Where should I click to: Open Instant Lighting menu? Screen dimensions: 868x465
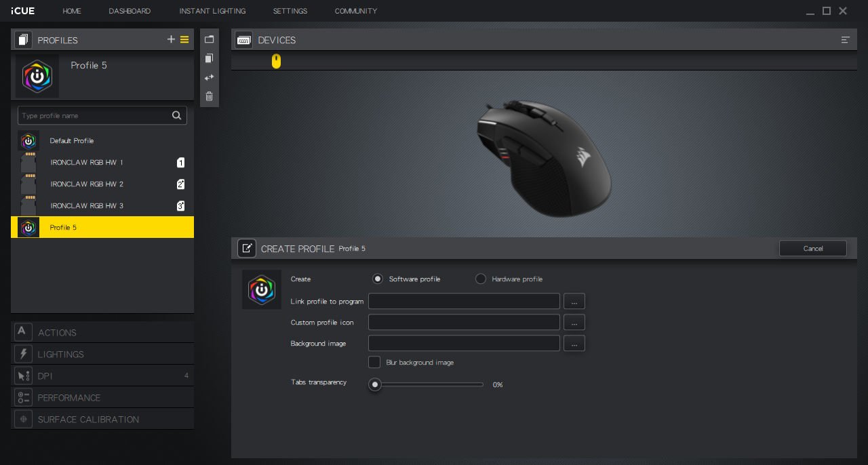[x=212, y=11]
